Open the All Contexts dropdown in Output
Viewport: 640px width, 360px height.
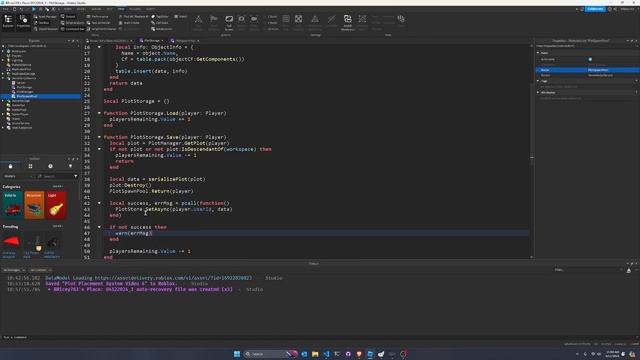[40, 270]
